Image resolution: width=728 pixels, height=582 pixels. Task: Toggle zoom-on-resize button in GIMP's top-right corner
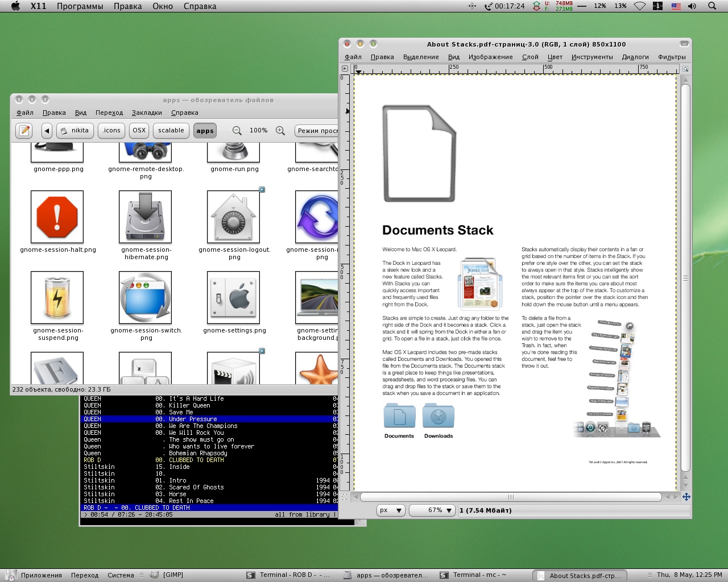pyautogui.click(x=685, y=68)
